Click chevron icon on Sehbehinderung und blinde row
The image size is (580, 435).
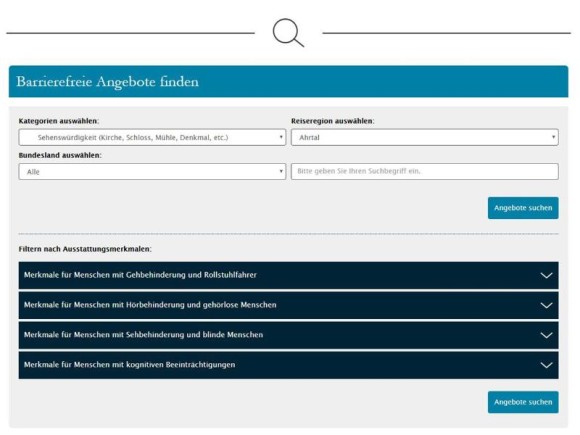click(546, 335)
